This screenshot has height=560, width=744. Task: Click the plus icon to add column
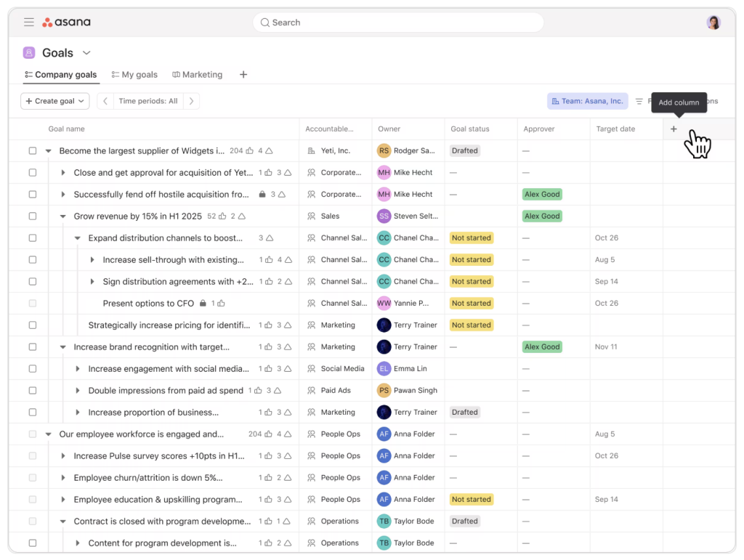click(674, 129)
